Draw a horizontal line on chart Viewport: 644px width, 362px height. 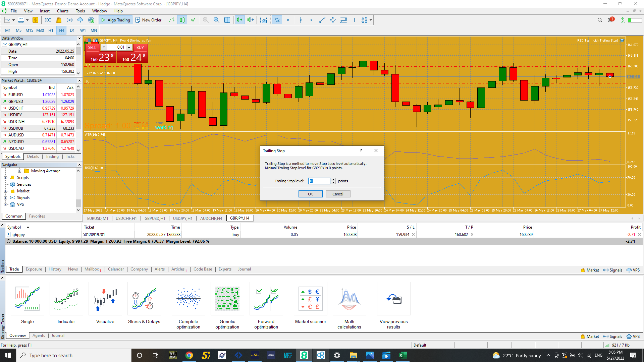pyautogui.click(x=311, y=20)
